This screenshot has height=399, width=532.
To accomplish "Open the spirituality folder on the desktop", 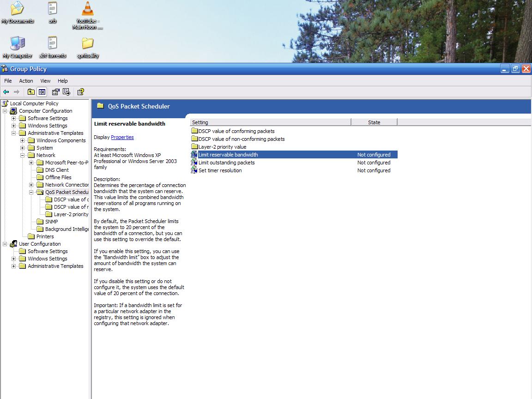I will point(87,45).
